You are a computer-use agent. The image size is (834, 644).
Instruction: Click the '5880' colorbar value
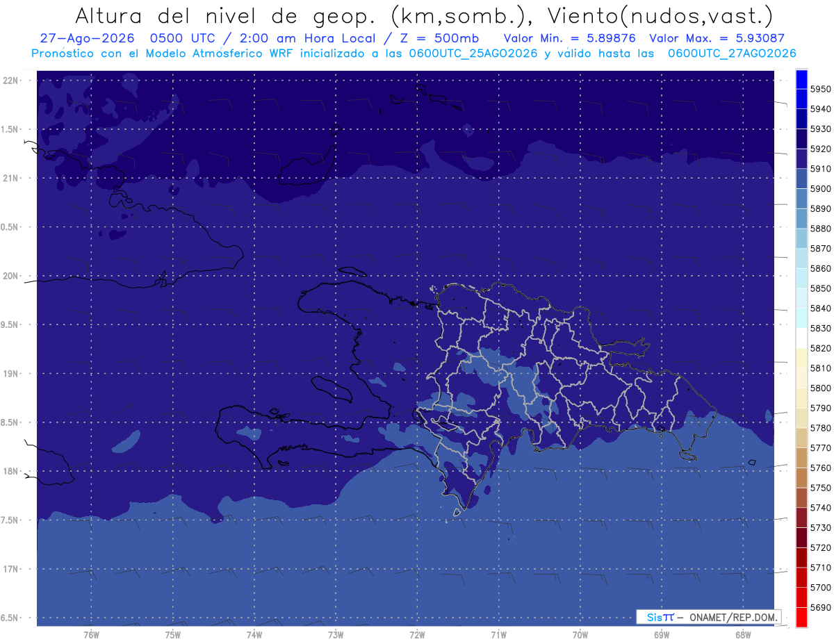(x=820, y=229)
